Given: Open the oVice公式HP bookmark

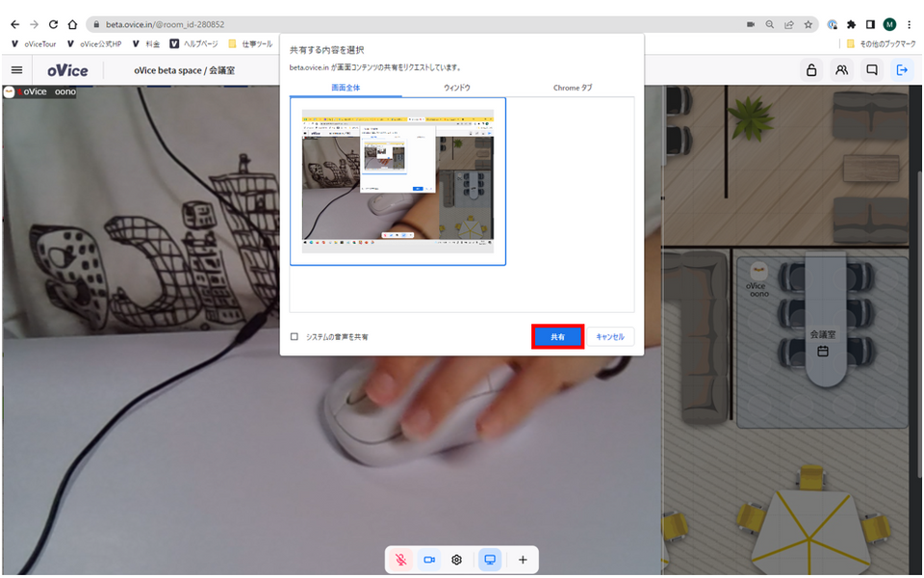Looking at the screenshot, I should (94, 44).
